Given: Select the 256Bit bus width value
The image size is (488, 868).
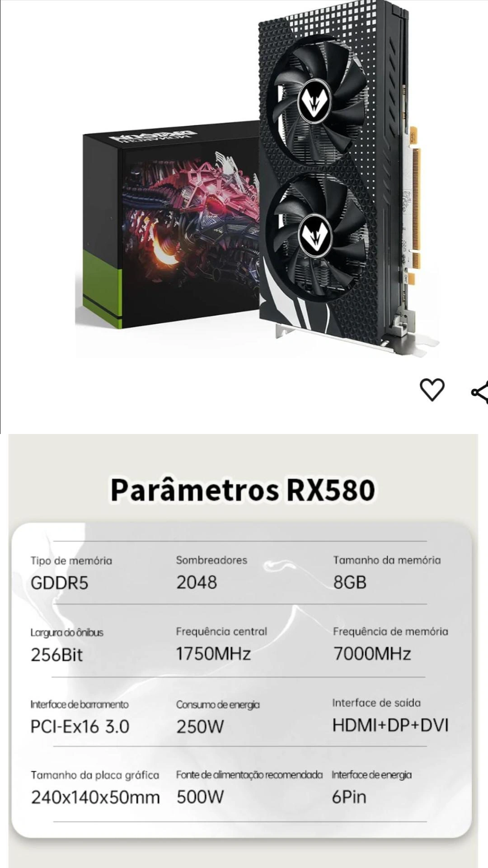Looking at the screenshot, I should pos(56,655).
